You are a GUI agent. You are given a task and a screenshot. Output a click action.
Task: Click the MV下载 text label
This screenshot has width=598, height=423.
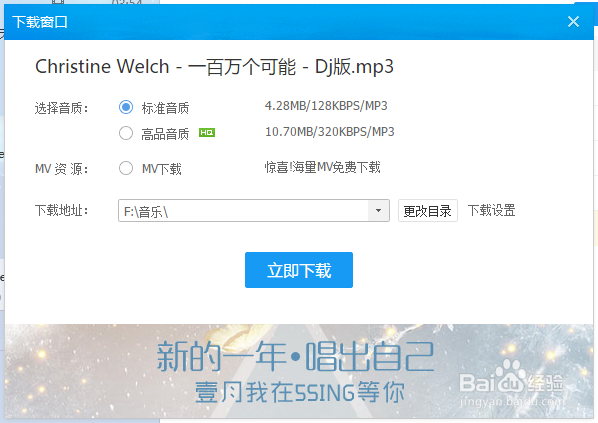162,169
